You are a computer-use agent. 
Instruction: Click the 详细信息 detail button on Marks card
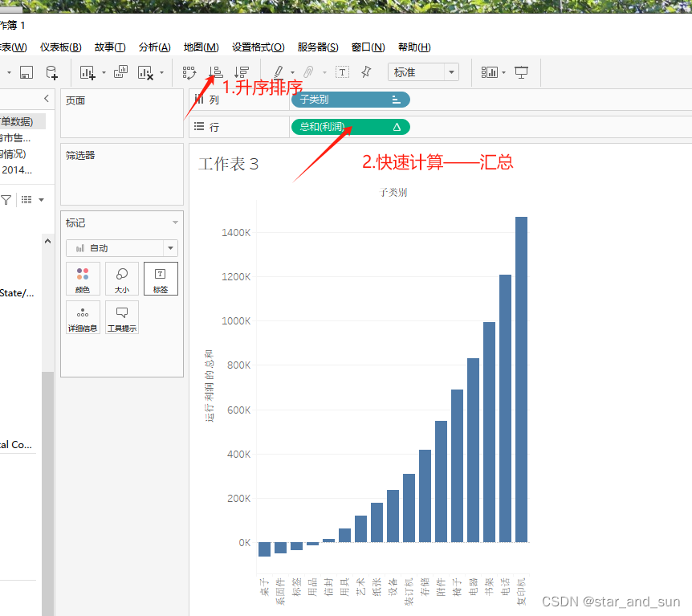83,317
